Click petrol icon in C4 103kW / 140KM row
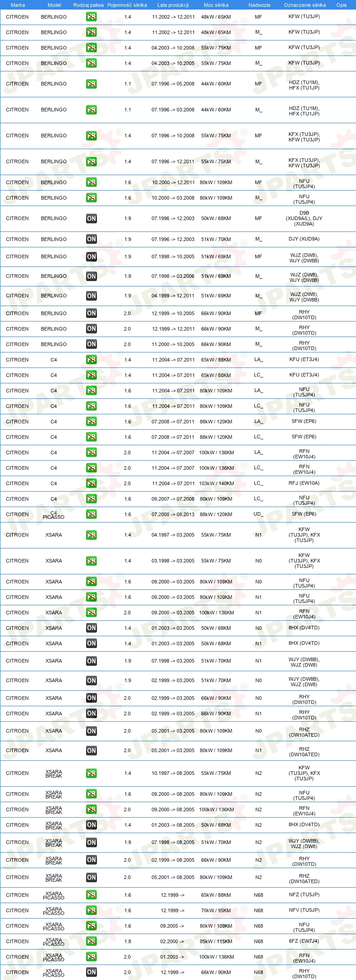Screen dimensions: 356x980 [92, 483]
